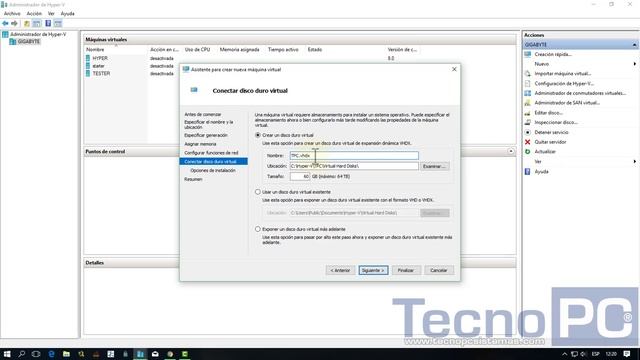
Task: Select Administrador de Hyper-V tree root
Action: click(x=38, y=34)
